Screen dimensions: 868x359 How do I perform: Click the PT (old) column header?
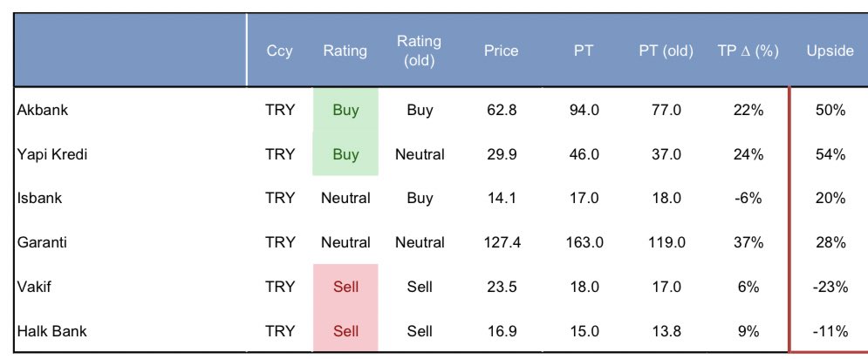(666, 51)
